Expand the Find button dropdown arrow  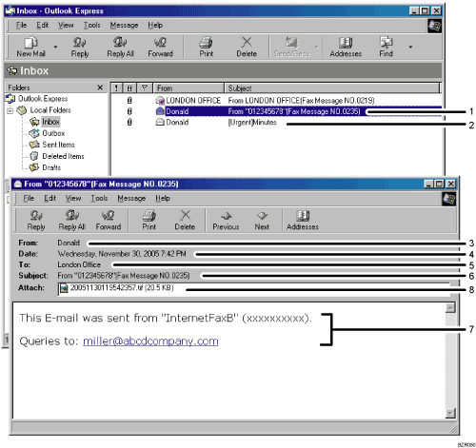tap(410, 47)
